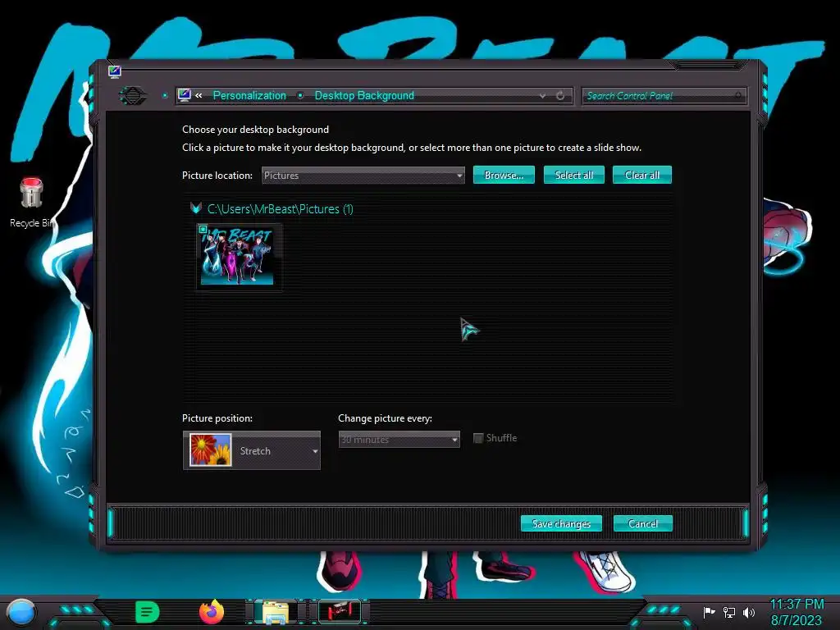Open Firefox from the taskbar

point(212,611)
